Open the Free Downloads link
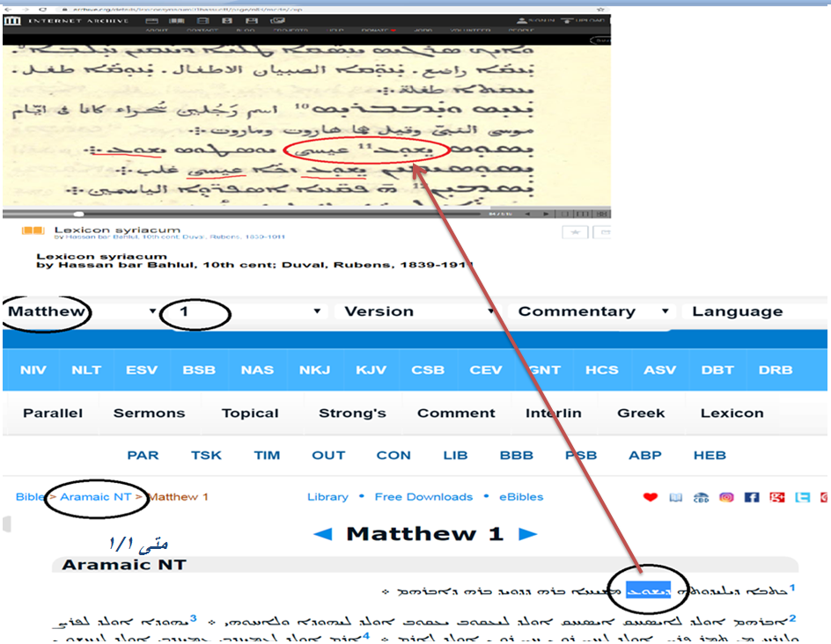Image resolution: width=831 pixels, height=644 pixels. click(423, 497)
